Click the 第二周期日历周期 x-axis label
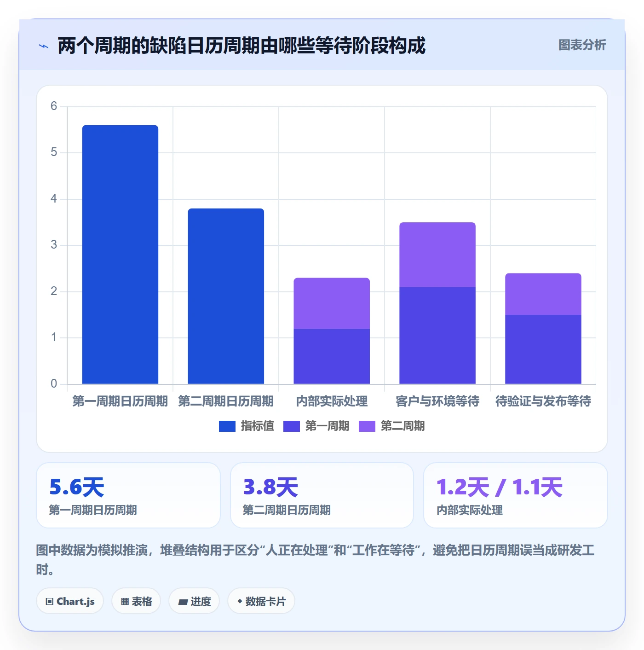 [x=226, y=401]
